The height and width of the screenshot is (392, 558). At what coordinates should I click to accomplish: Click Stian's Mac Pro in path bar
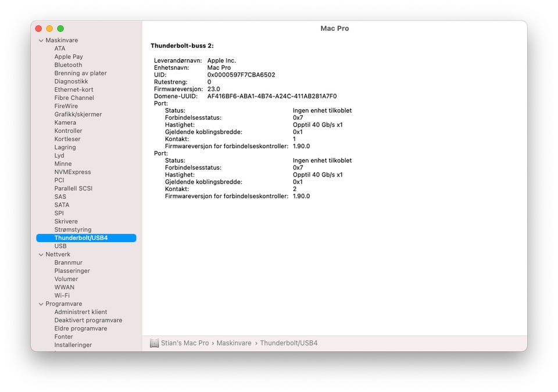click(x=185, y=343)
